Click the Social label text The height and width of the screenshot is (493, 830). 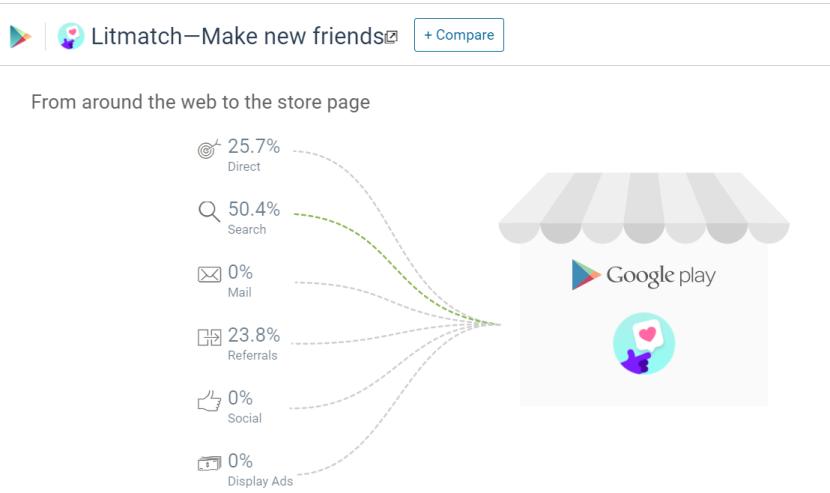click(x=244, y=418)
